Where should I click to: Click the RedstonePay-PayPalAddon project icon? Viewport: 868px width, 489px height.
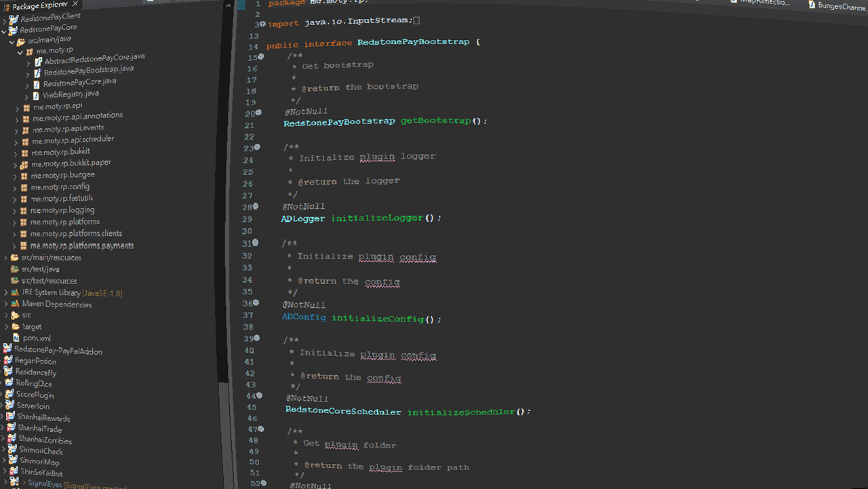point(7,349)
